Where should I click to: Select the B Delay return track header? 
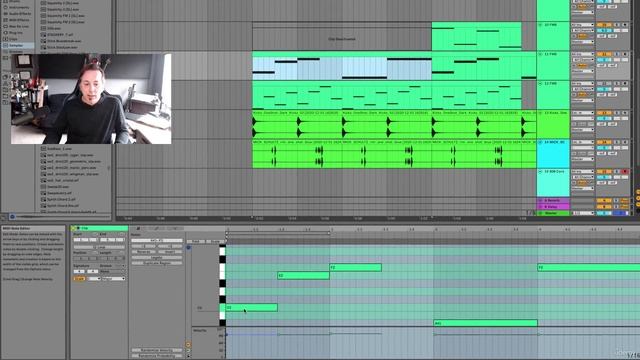pyautogui.click(x=553, y=207)
